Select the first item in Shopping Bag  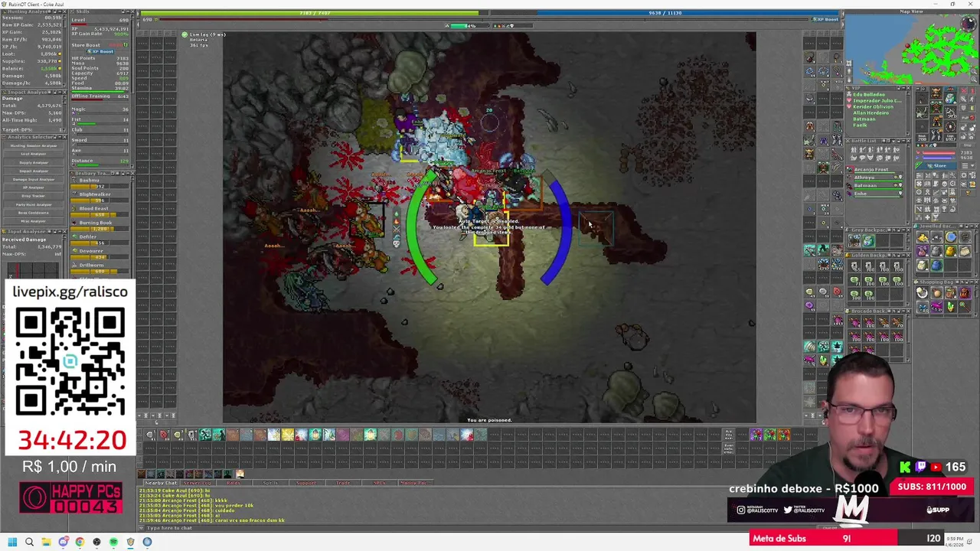pos(923,293)
